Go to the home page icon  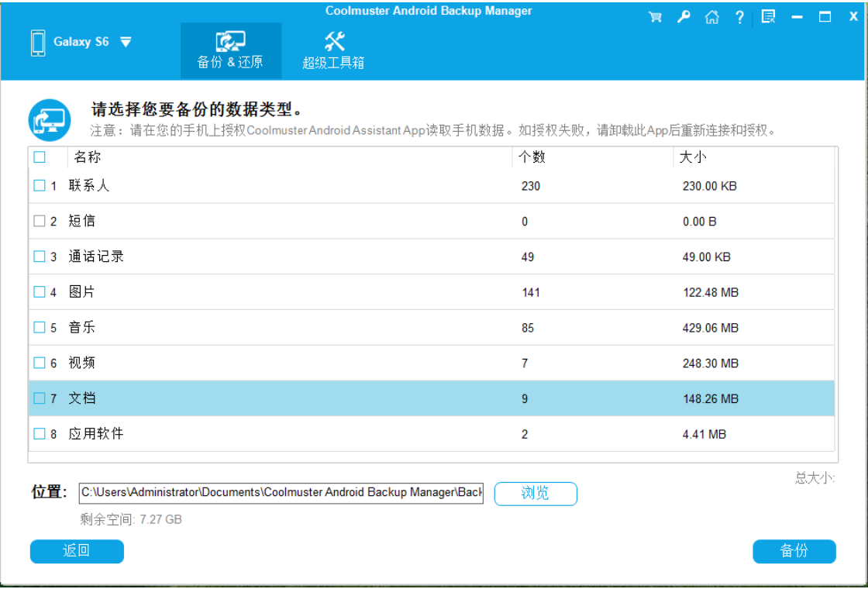(x=712, y=17)
